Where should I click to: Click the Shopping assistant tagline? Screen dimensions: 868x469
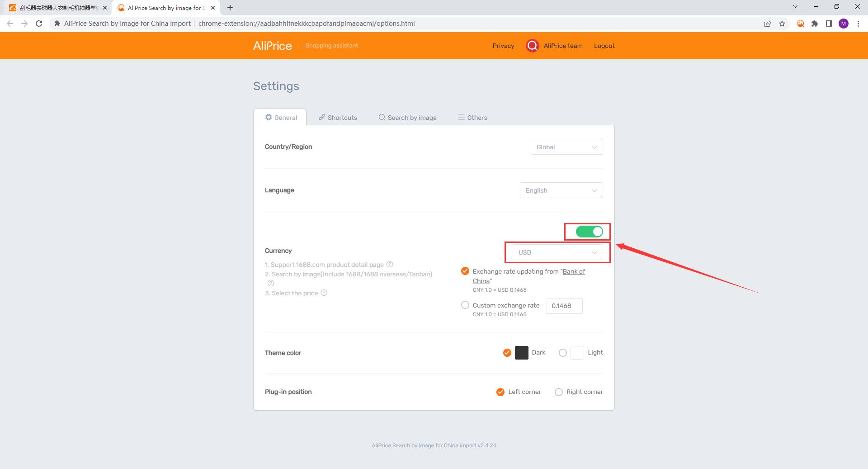pos(331,46)
